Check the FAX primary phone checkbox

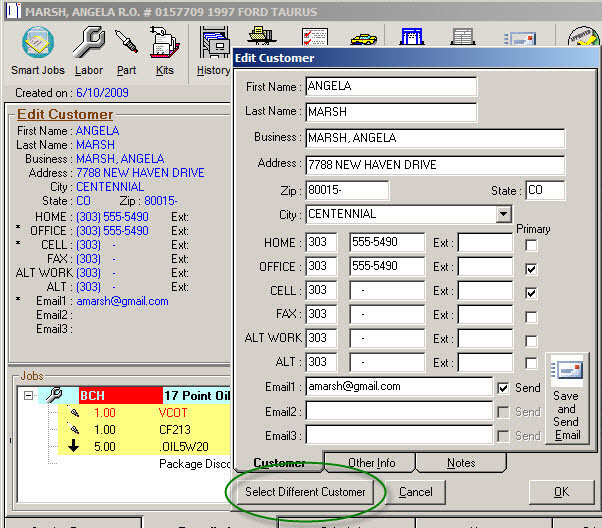[x=532, y=316]
